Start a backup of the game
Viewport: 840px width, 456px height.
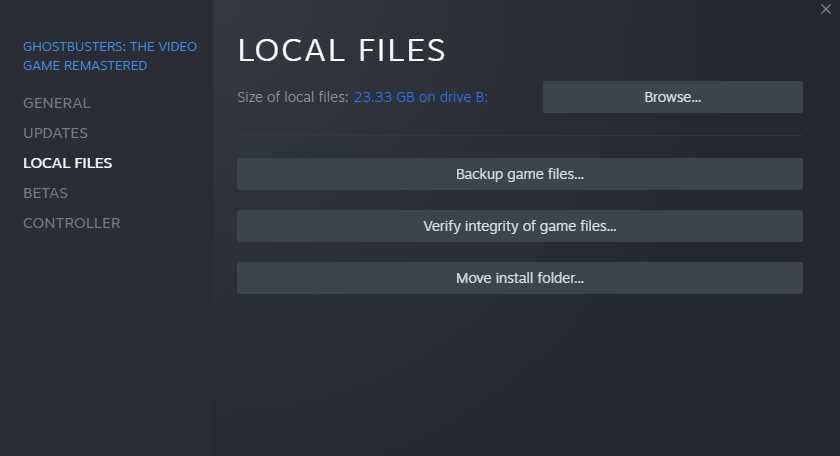click(x=519, y=174)
